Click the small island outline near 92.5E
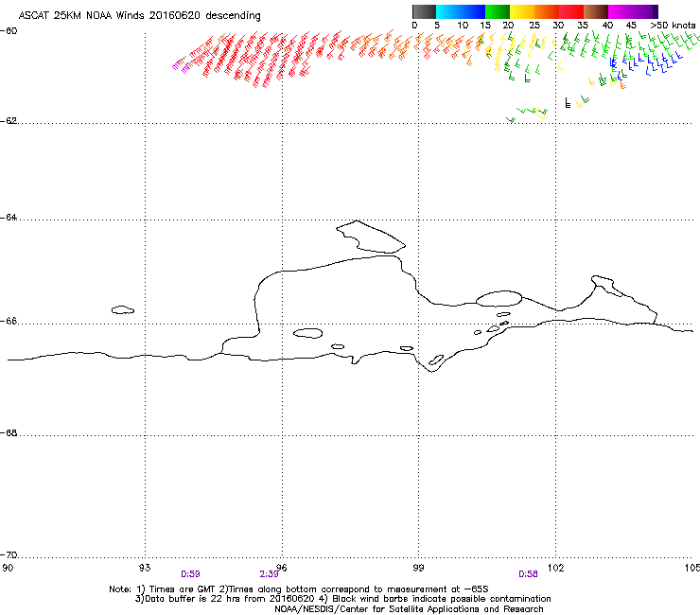The width and height of the screenshot is (700, 615). [x=123, y=309]
